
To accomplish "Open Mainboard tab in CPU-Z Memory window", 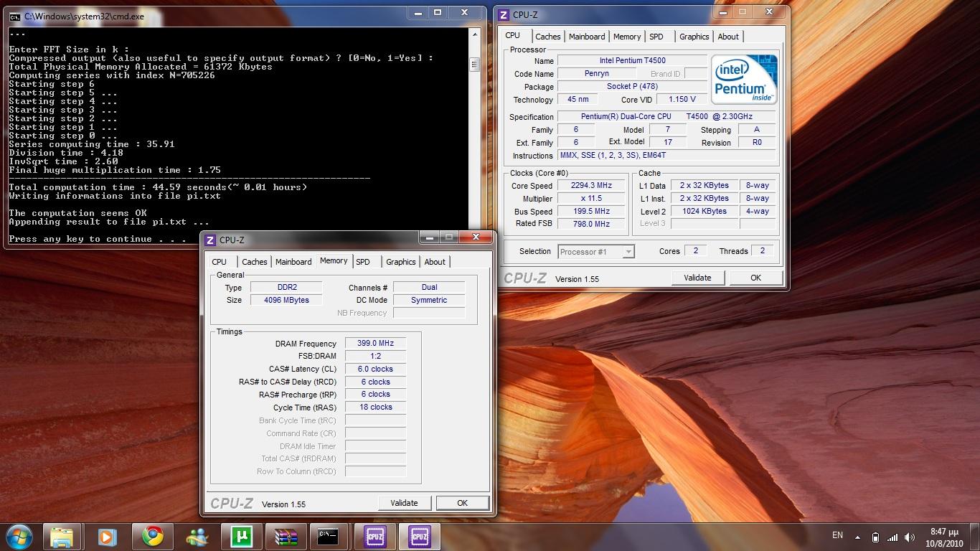I will pos(293,262).
